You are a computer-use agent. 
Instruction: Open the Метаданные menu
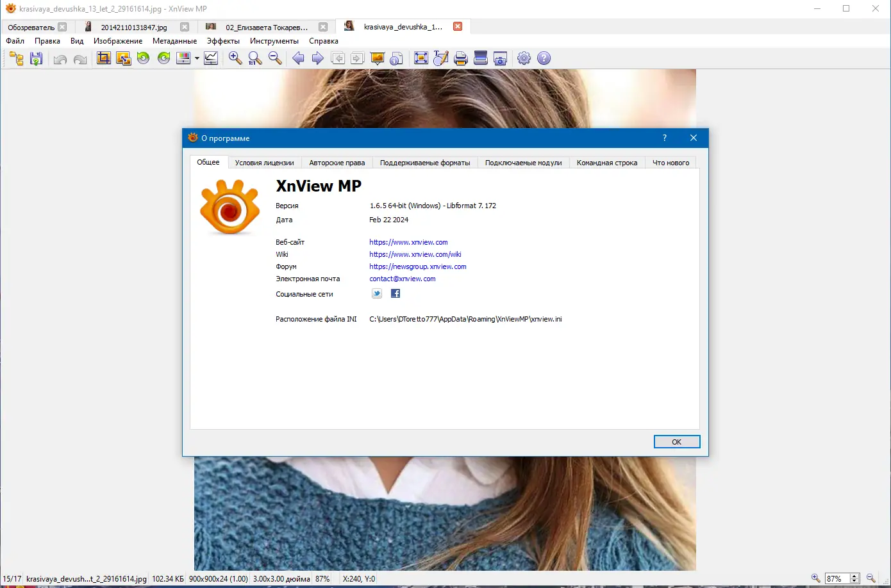point(174,41)
